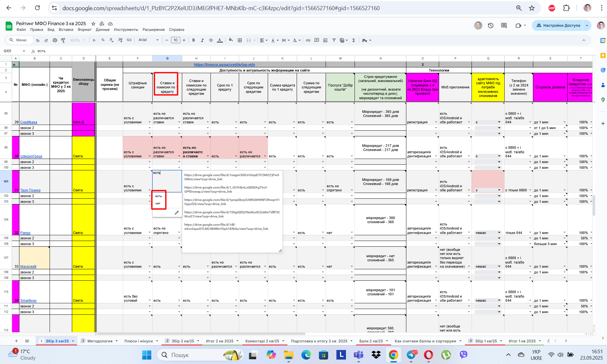Bookmark this page with star
The image size is (607, 364).
(532, 8)
